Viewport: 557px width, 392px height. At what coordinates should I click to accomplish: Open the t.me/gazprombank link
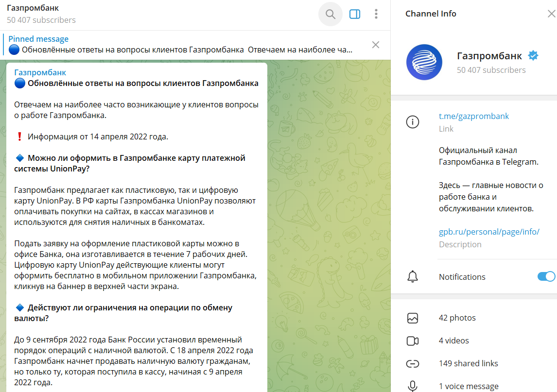click(x=473, y=116)
